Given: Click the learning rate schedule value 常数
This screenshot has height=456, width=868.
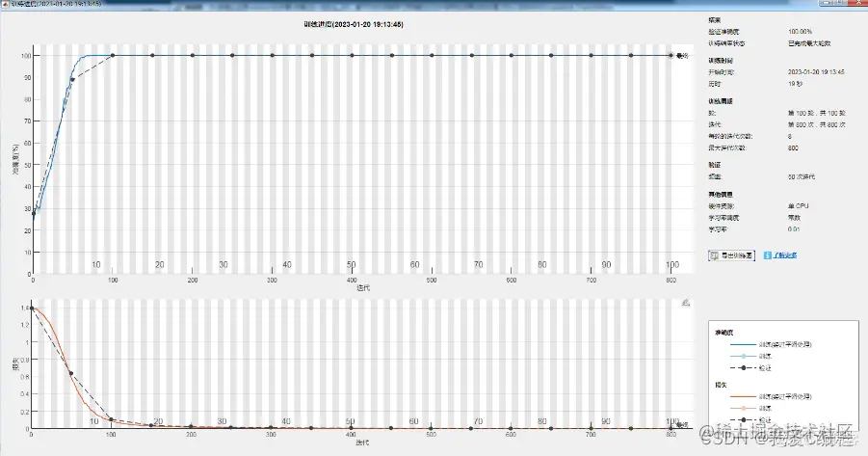Looking at the screenshot, I should click(795, 218).
